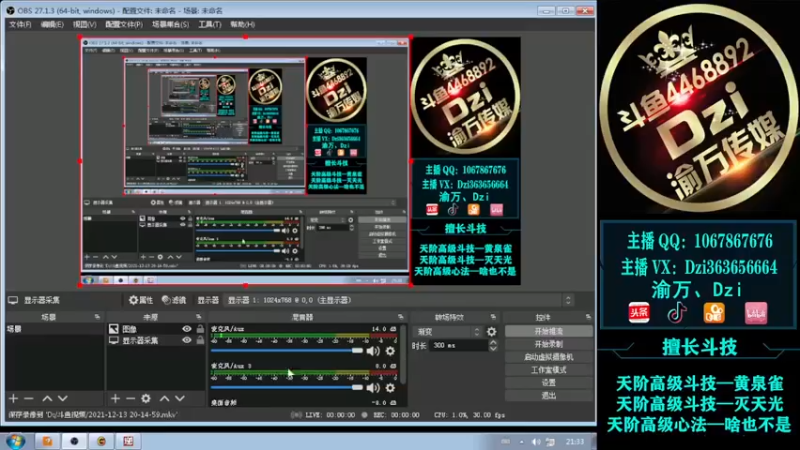This screenshot has height=450, width=800.
Task: Open transition properties gear beside 渐变
Action: pos(491,332)
